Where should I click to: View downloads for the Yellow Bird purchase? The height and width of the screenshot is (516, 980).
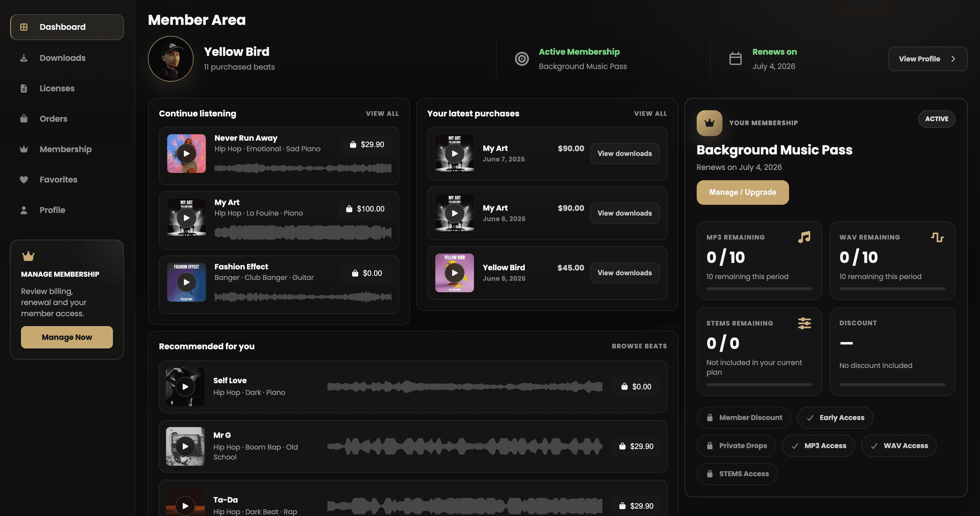(x=625, y=273)
